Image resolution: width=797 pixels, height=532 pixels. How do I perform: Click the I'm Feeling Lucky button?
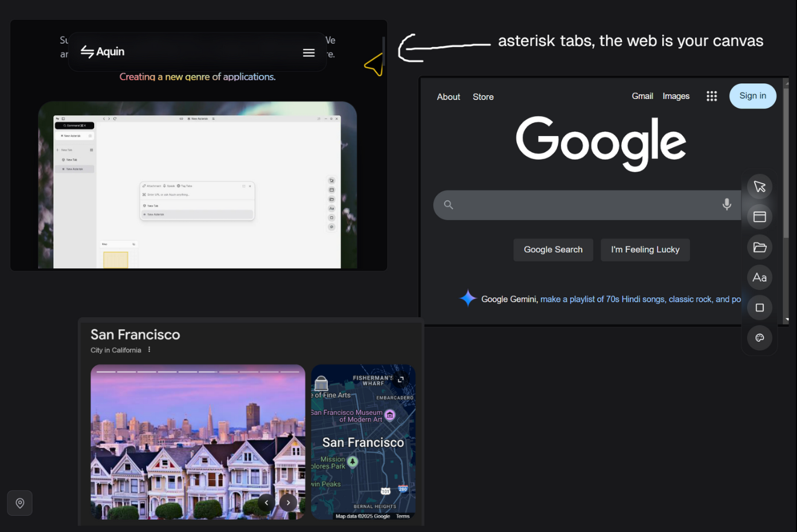(x=645, y=249)
